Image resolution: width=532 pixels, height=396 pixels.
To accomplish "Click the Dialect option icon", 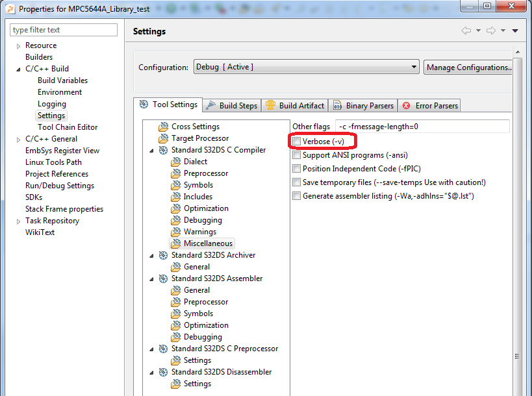I will [x=176, y=162].
